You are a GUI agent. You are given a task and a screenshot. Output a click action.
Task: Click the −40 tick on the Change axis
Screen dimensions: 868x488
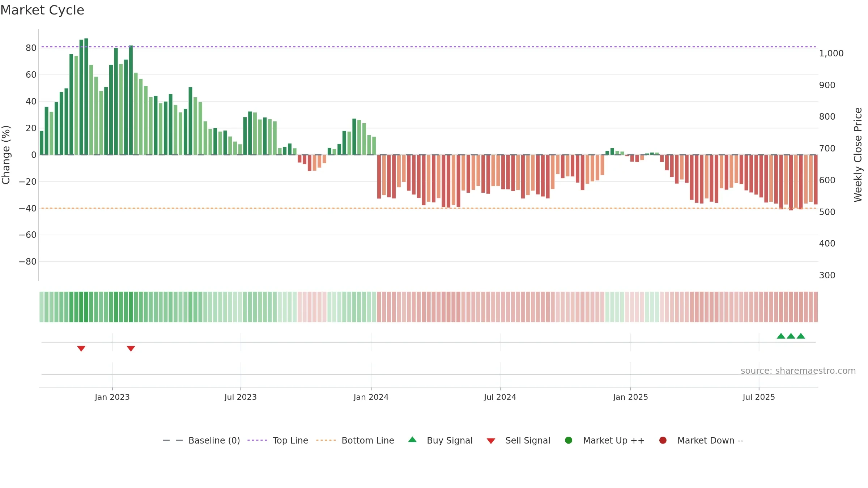(28, 208)
